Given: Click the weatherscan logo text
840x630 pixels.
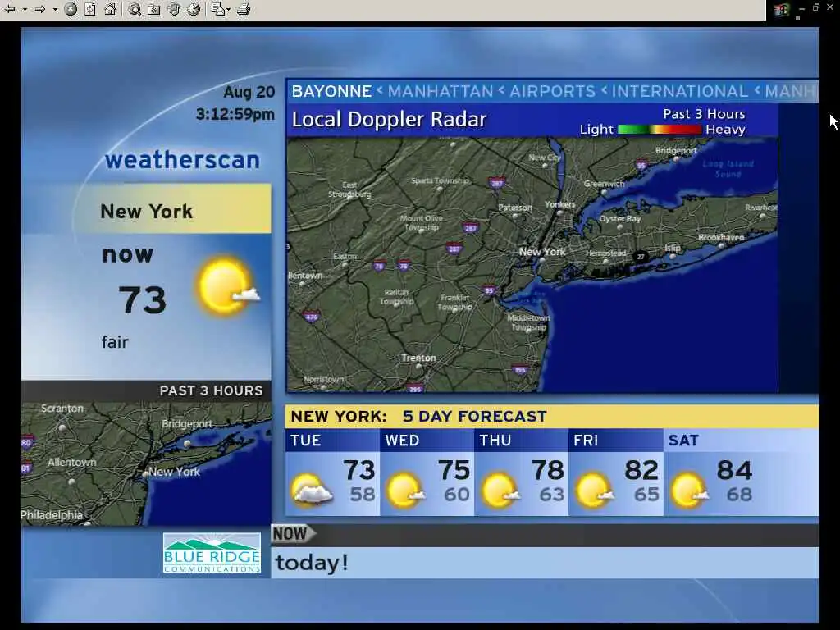Looking at the screenshot, I should tap(182, 160).
